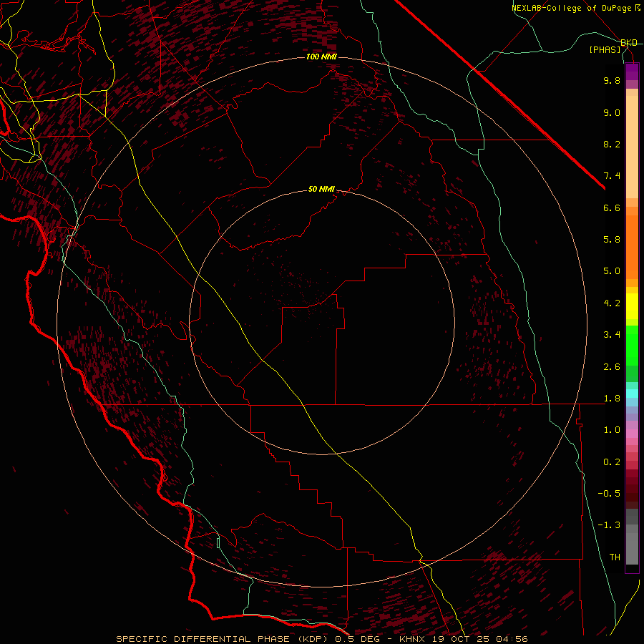This screenshot has height=644, width=644.
Task: Select the 2.6 scale value
Action: pos(612,367)
